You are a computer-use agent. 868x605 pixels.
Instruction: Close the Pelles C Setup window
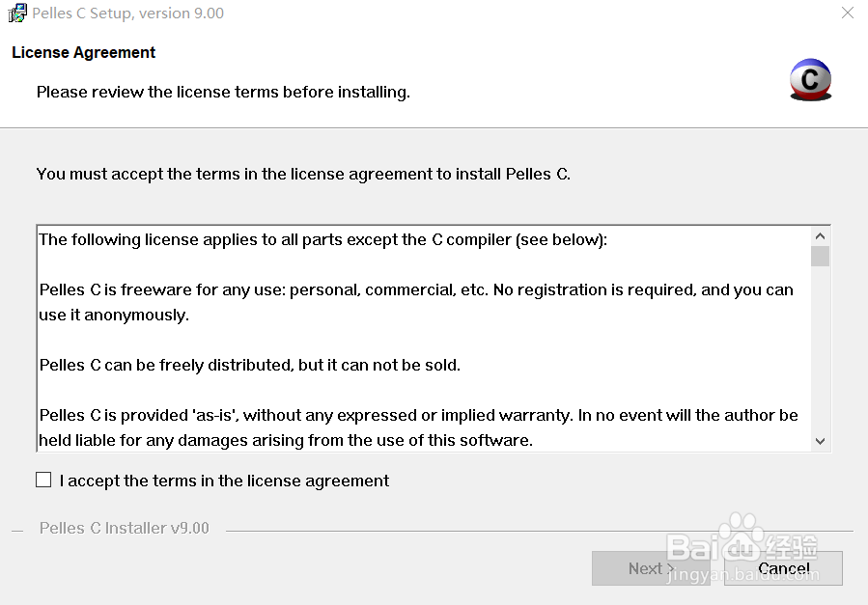click(848, 13)
